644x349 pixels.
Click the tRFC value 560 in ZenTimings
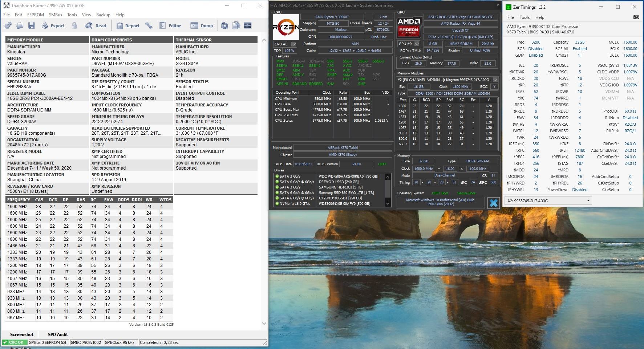536,150
